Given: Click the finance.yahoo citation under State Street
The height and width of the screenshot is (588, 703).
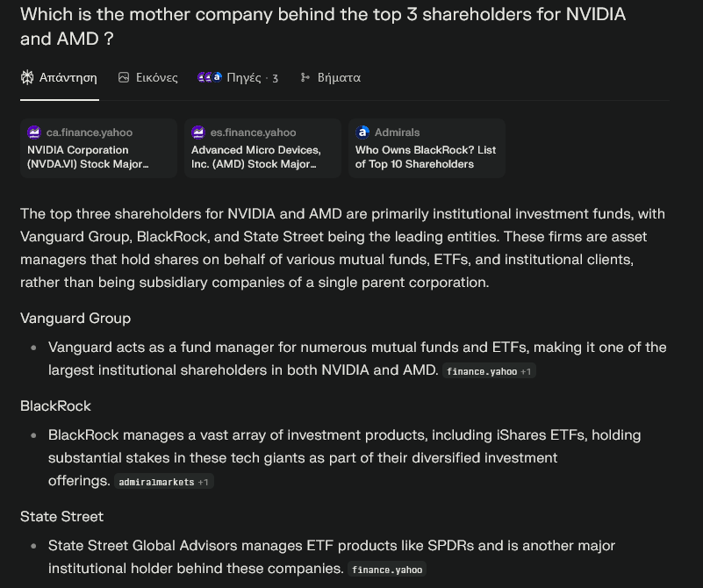Looking at the screenshot, I should tap(387, 570).
